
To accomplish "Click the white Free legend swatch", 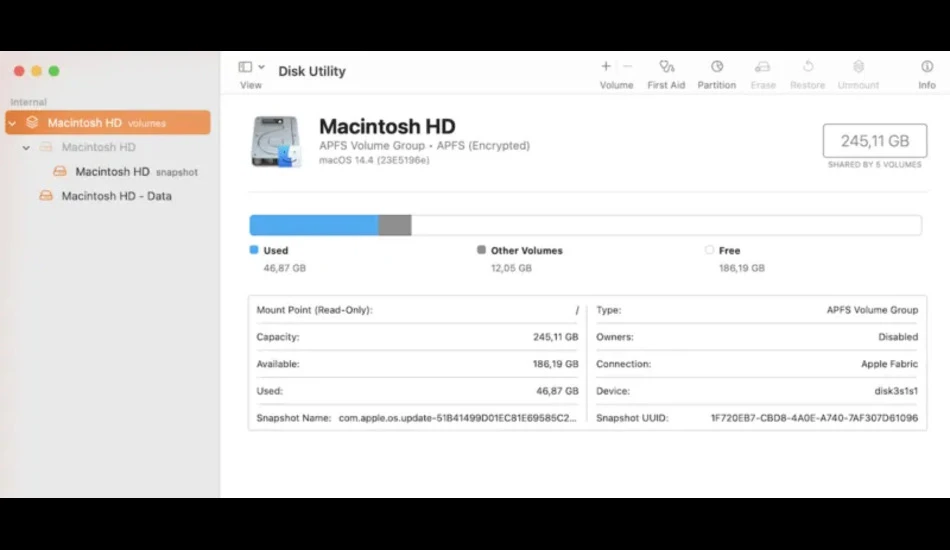I will tap(709, 250).
